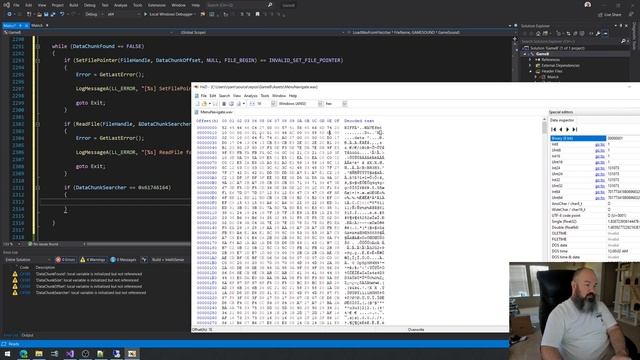The image size is (640, 360).
Task: Click go to link for Int8 row
Action: coord(600,144)
